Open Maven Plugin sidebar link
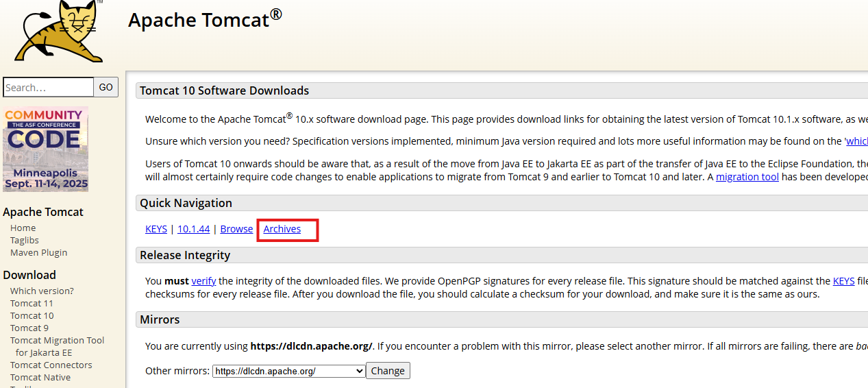 point(38,252)
